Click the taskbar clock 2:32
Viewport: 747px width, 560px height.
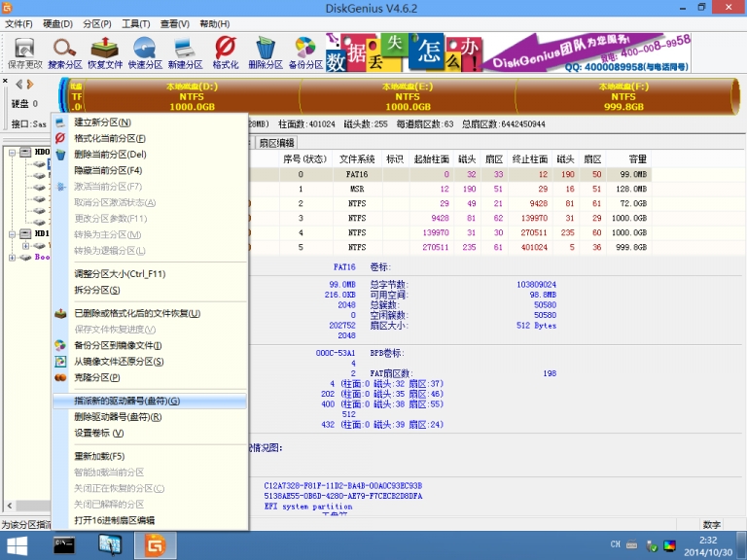pos(708,546)
